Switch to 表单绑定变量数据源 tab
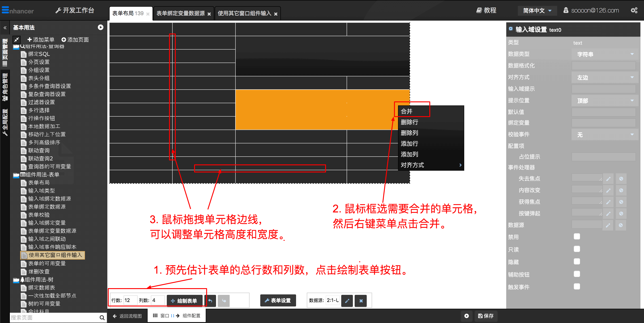 pos(180,13)
